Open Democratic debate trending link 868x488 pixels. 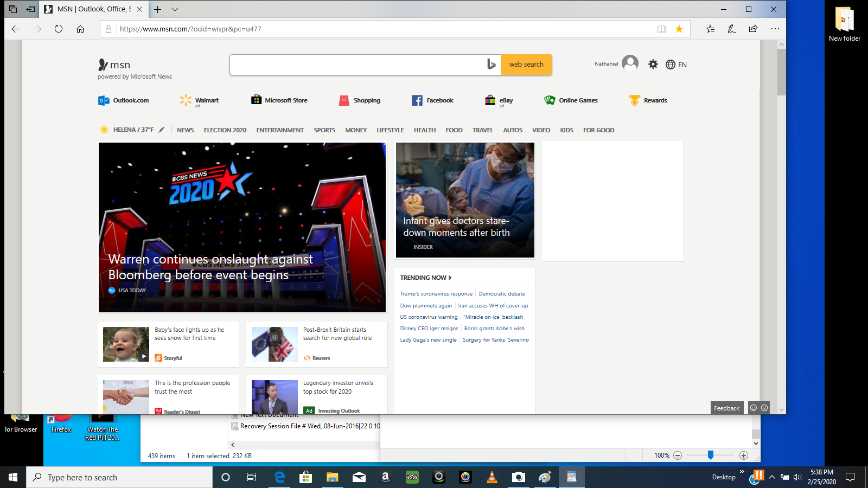pyautogui.click(x=502, y=294)
